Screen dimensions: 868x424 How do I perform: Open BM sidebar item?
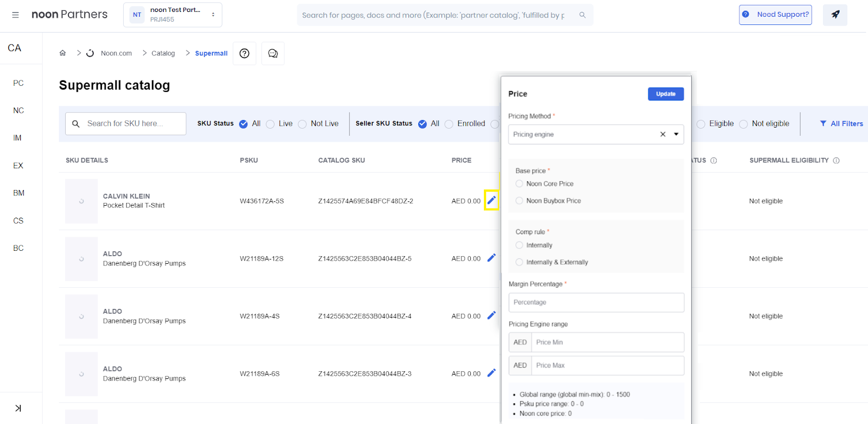18,193
